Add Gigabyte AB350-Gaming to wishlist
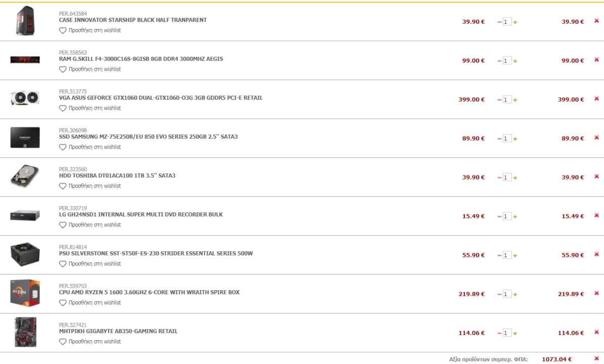This screenshot has width=604, height=364. (90, 341)
